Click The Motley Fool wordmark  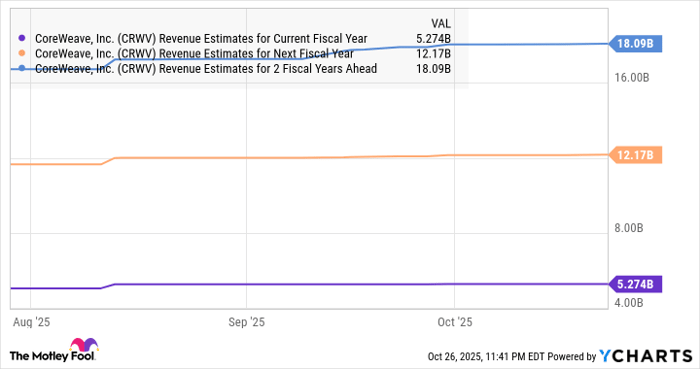pos(52,356)
